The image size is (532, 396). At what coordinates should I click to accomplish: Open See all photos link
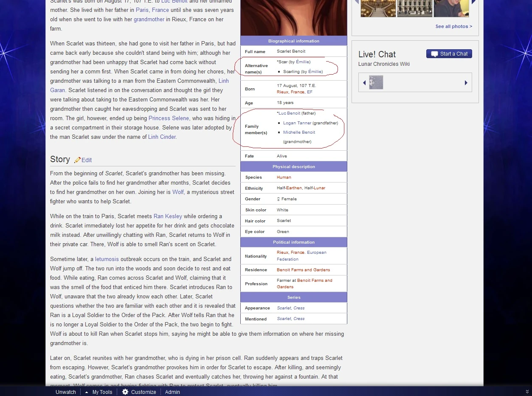coord(453,26)
